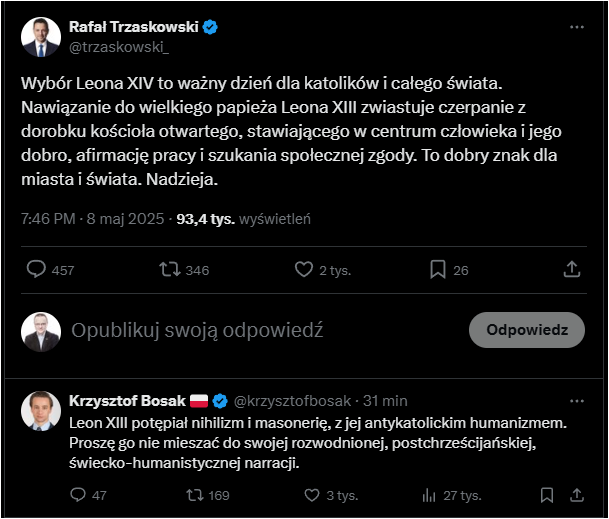Viewport: 609px width, 519px height.
Task: Like the main tweet with 2 tys. hearts
Action: pos(304,269)
